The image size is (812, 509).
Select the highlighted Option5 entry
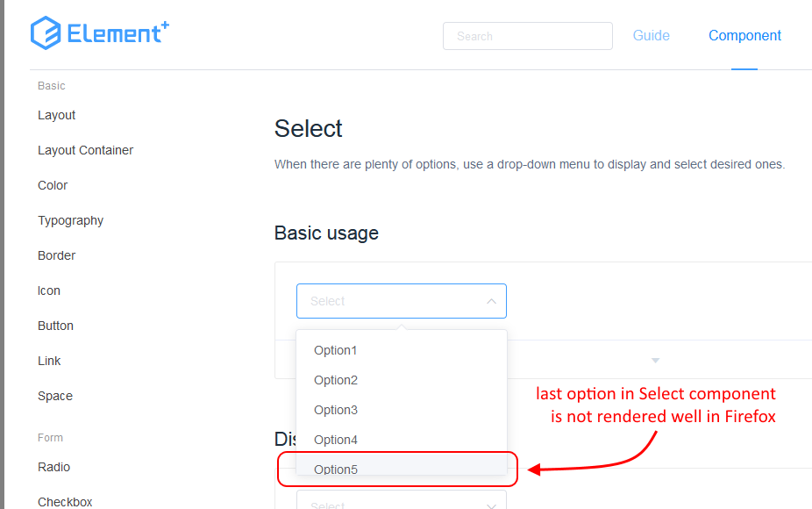[336, 470]
